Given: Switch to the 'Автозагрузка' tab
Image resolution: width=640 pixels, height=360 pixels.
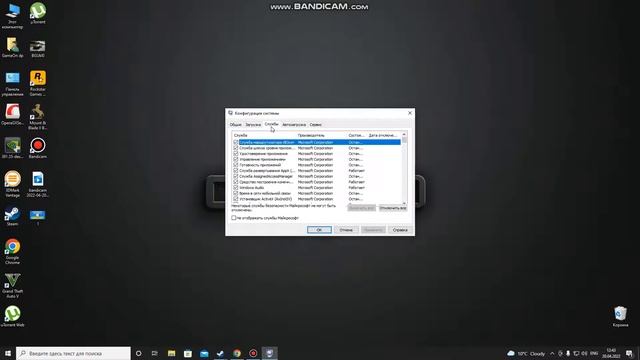Looking at the screenshot, I should coord(294,124).
